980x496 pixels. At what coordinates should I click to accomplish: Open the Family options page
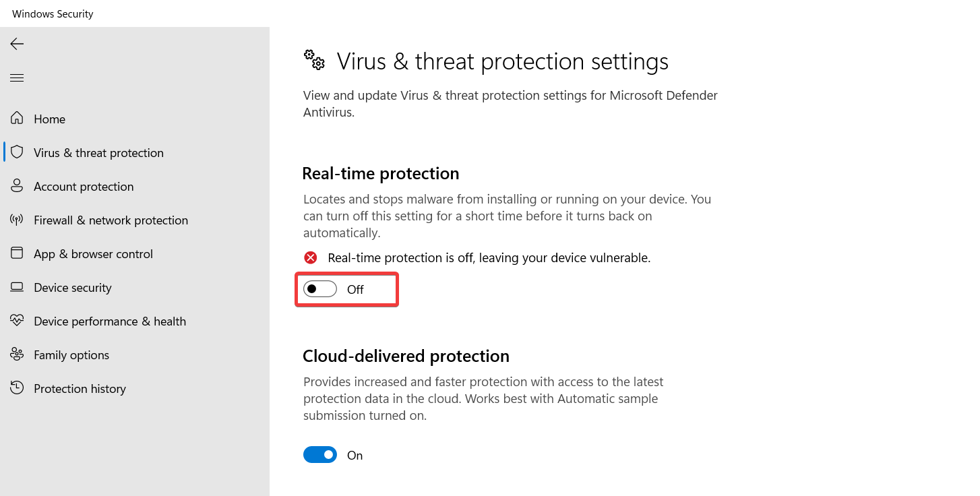[x=71, y=355]
